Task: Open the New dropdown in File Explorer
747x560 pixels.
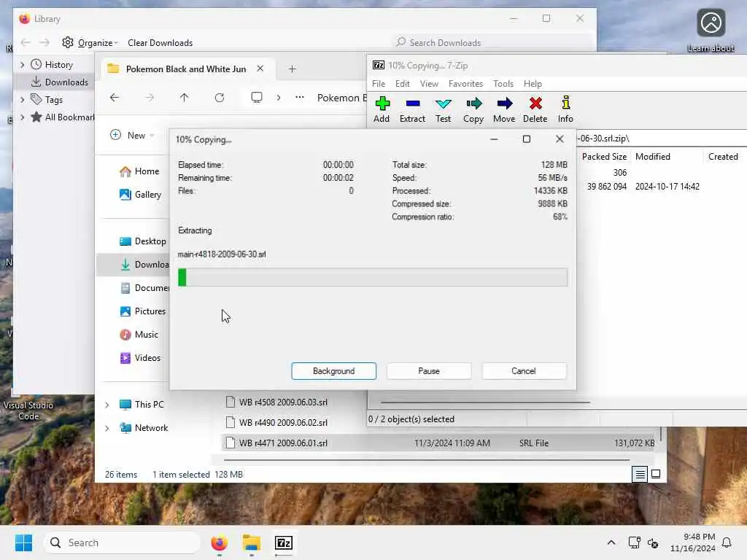Action: 132,135
